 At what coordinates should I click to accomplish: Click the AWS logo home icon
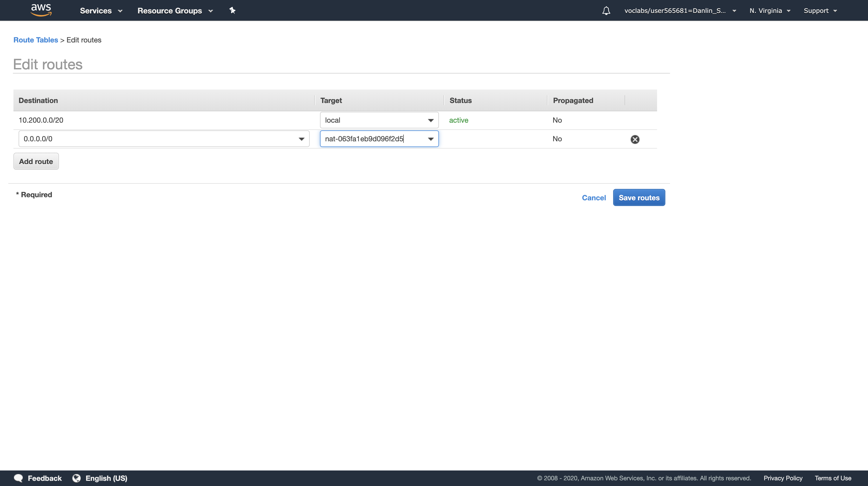click(41, 10)
